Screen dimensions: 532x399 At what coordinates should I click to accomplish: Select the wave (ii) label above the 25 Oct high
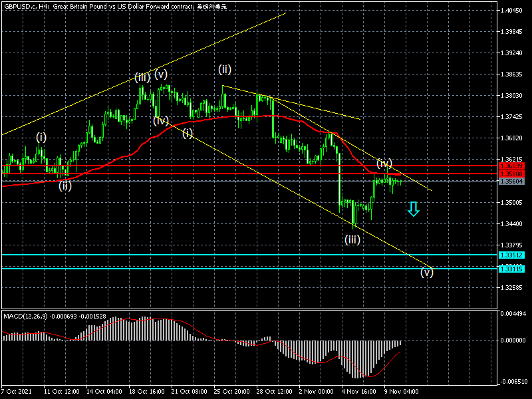(225, 69)
